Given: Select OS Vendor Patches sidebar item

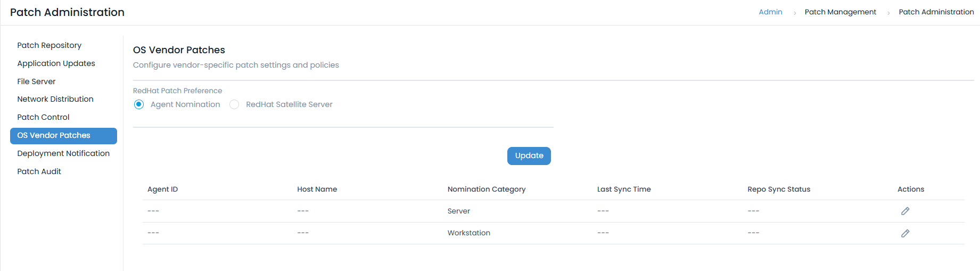Looking at the screenshot, I should click(x=54, y=135).
